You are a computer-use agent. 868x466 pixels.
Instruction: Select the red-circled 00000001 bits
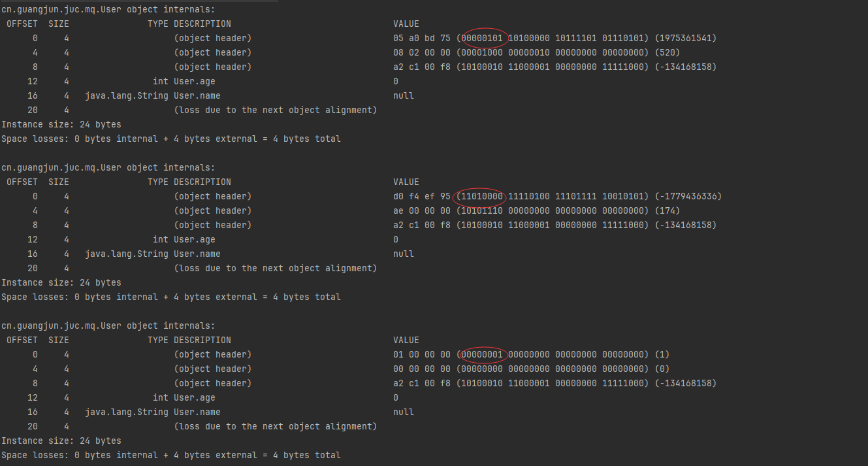[x=483, y=355]
